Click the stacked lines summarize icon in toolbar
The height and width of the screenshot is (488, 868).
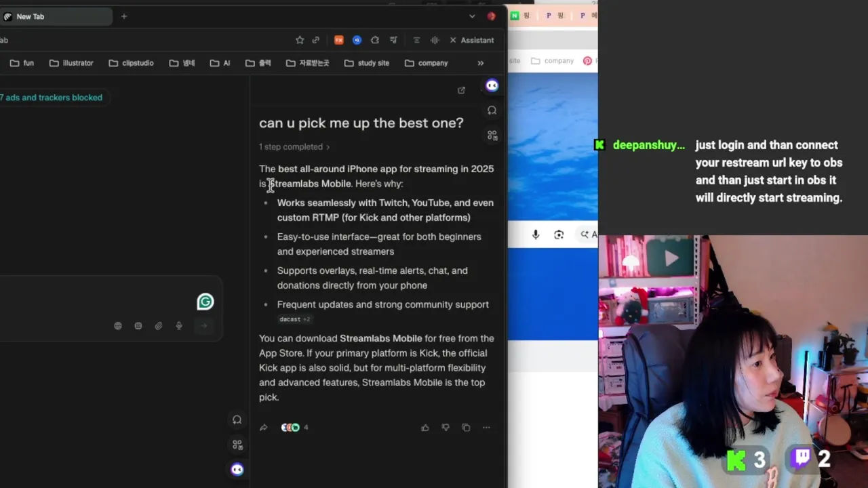pyautogui.click(x=416, y=40)
